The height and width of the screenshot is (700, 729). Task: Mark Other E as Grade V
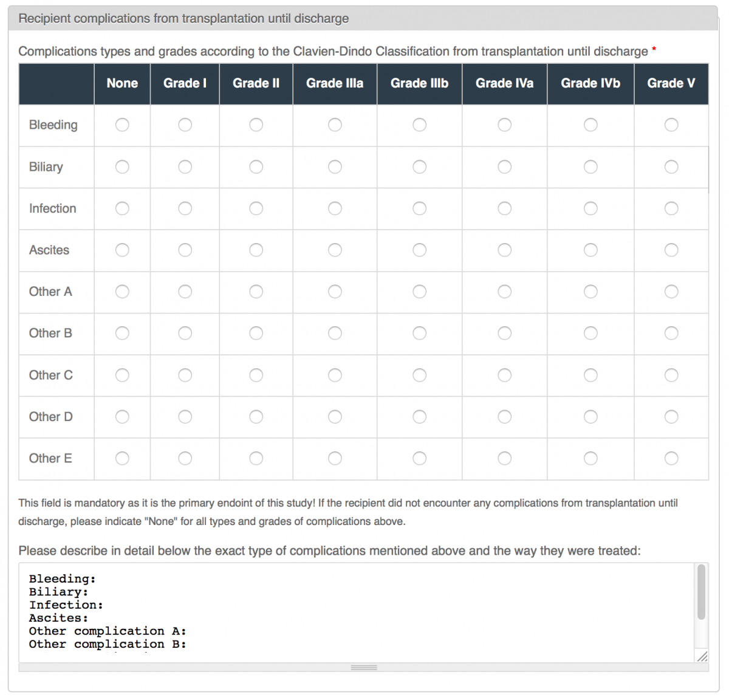[671, 458]
